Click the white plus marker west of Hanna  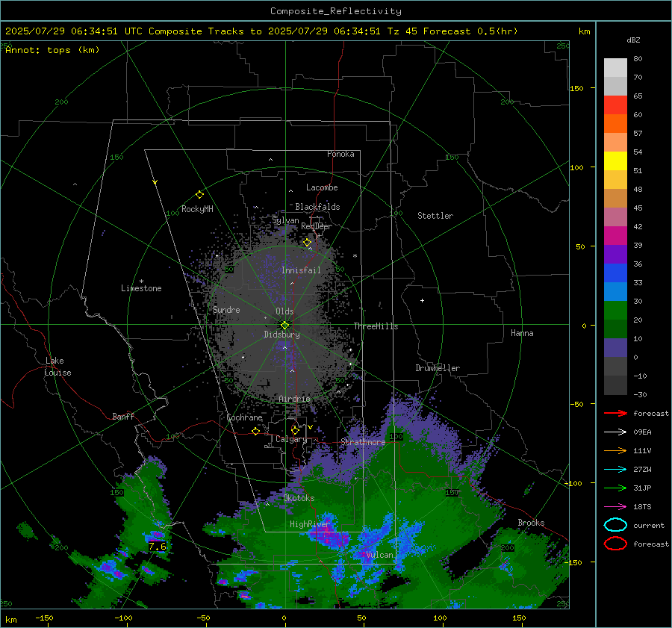(422, 300)
